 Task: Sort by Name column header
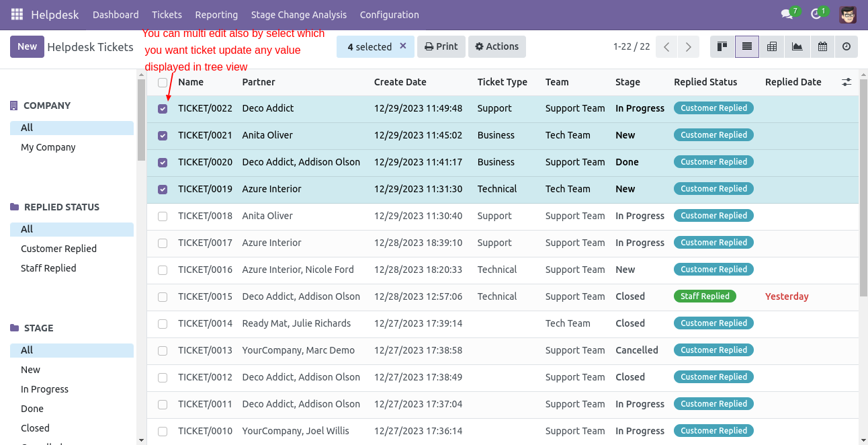click(191, 82)
